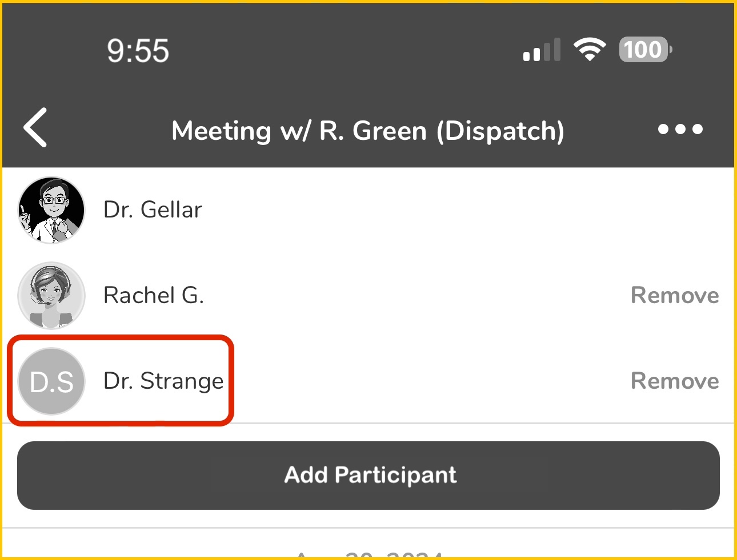Tap (Dispatch) in the header title
Screen dimensions: 737x560
click(500, 131)
